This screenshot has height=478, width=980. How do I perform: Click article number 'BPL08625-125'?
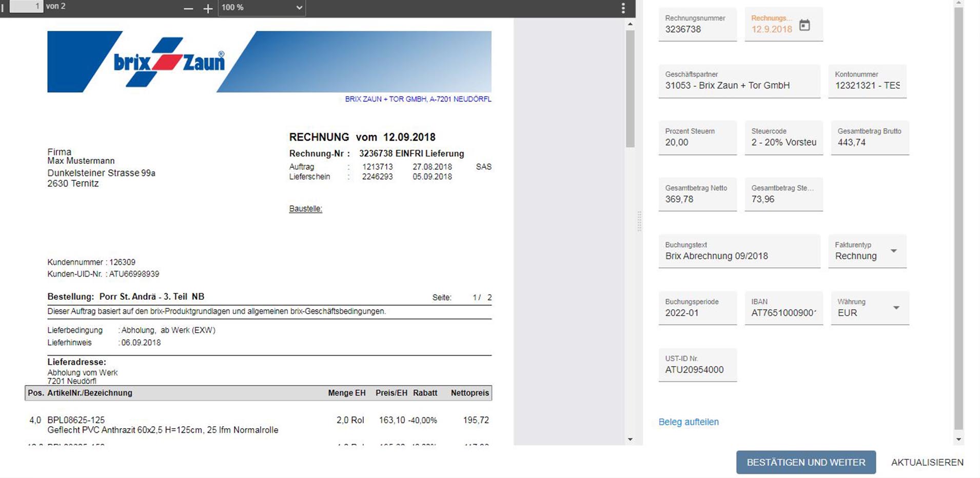click(x=76, y=420)
